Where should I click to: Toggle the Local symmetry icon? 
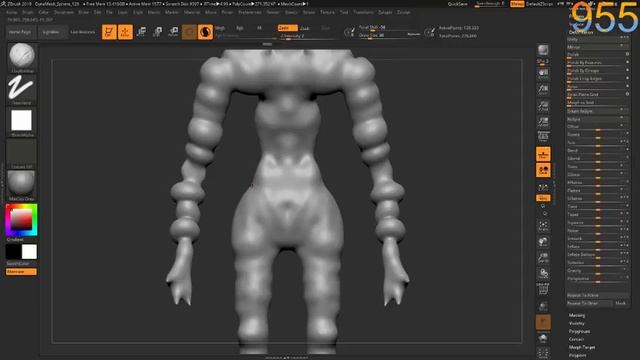coord(543,171)
